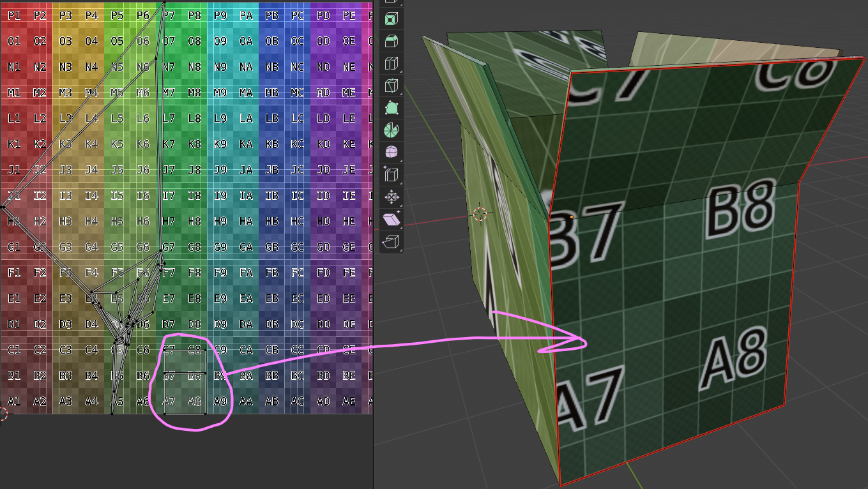Select the Edge Slide tool
868x489 pixels.
[391, 174]
